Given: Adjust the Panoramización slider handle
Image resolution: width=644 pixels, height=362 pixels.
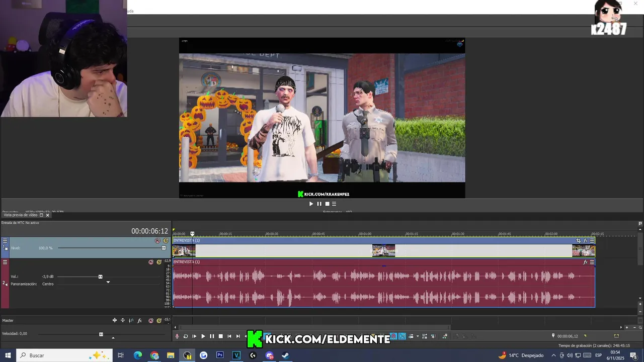Looking at the screenshot, I should click(108, 282).
